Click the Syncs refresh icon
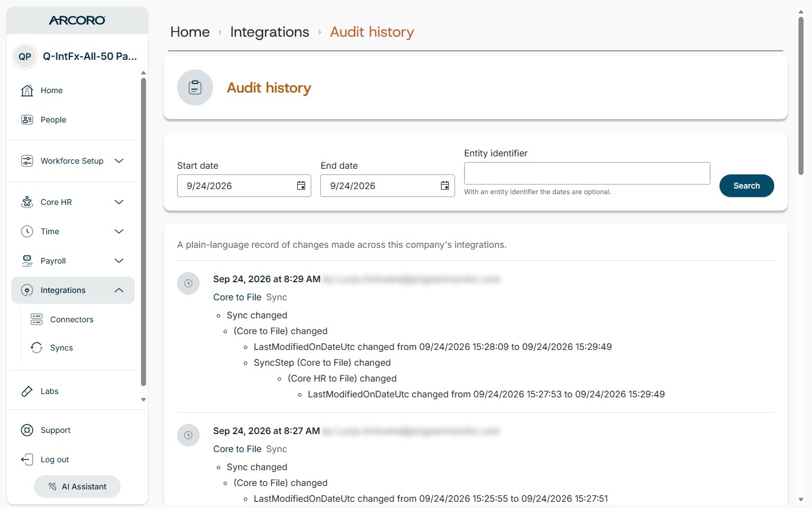 tap(37, 348)
